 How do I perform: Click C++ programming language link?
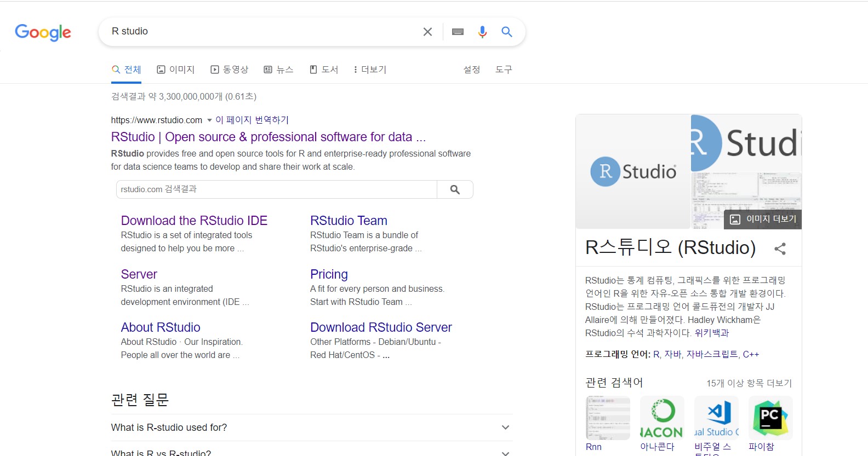tap(751, 354)
